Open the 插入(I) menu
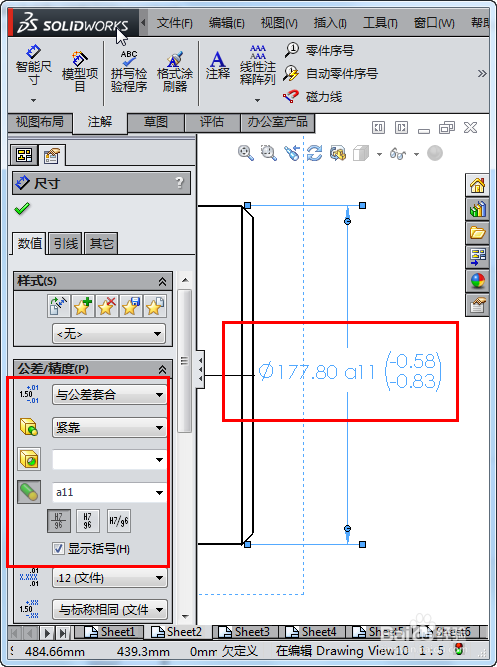The width and height of the screenshot is (497, 667). click(330, 23)
